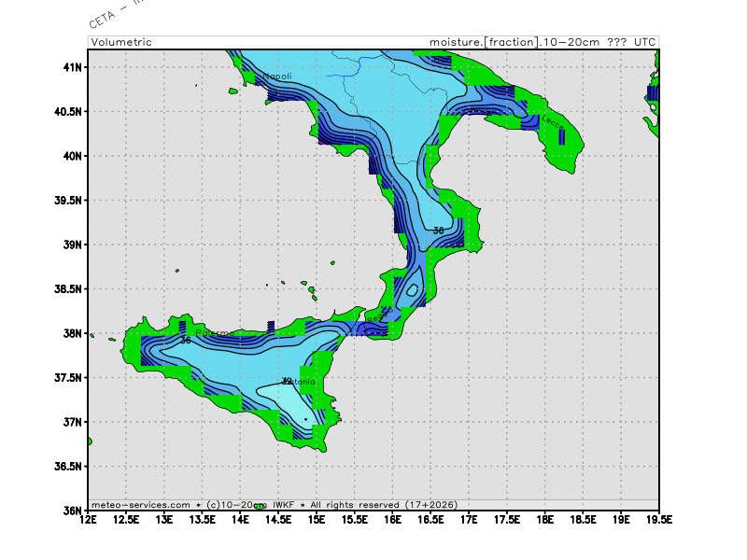Click contour label 30 in Calabria
The height and width of the screenshot is (560, 747).
pos(438,230)
